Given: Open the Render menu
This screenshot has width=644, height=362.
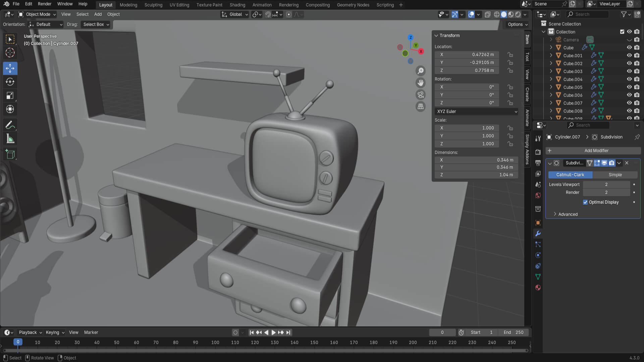Looking at the screenshot, I should point(45,4).
